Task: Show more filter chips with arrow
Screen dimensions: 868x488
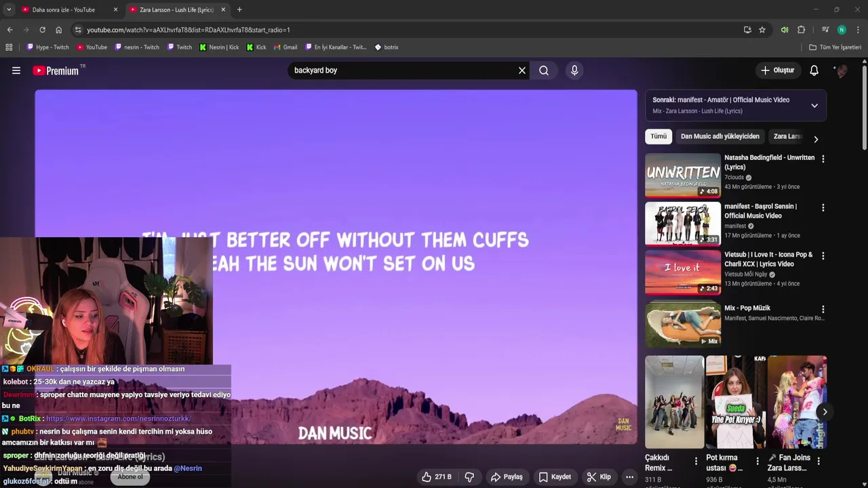Action: tap(816, 139)
